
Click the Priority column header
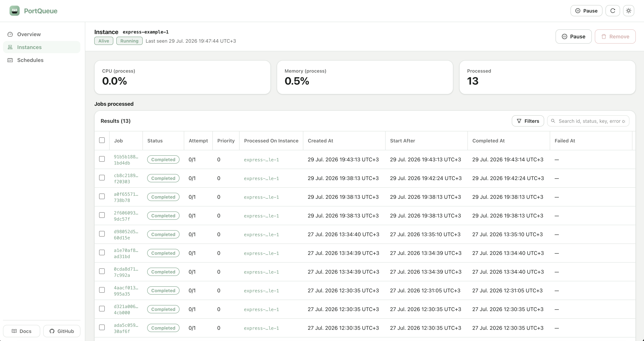point(226,141)
